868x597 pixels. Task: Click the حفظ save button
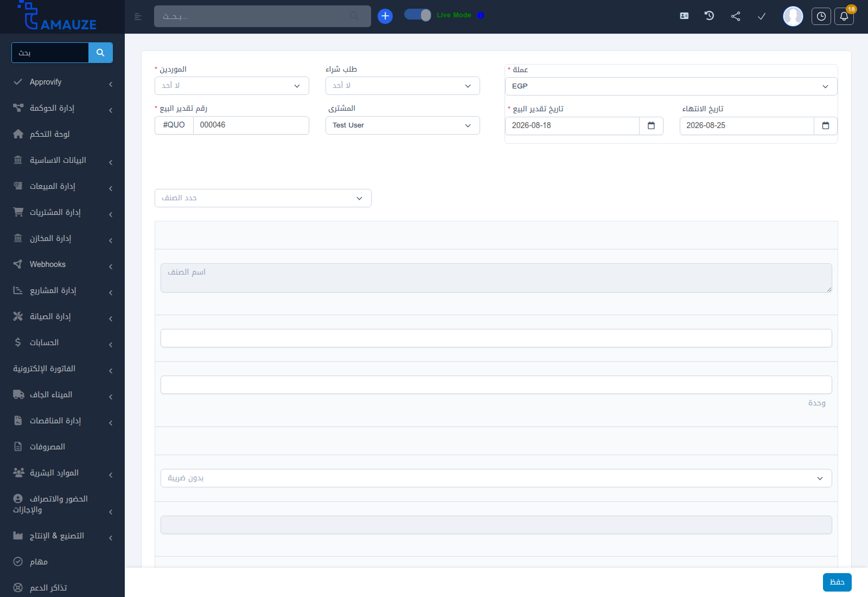pos(837,582)
